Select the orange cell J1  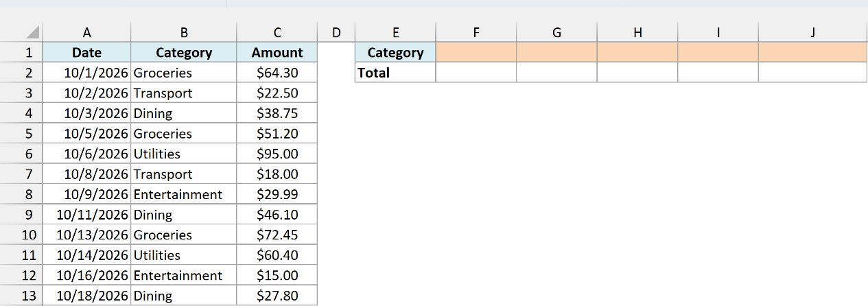pyautogui.click(x=812, y=52)
